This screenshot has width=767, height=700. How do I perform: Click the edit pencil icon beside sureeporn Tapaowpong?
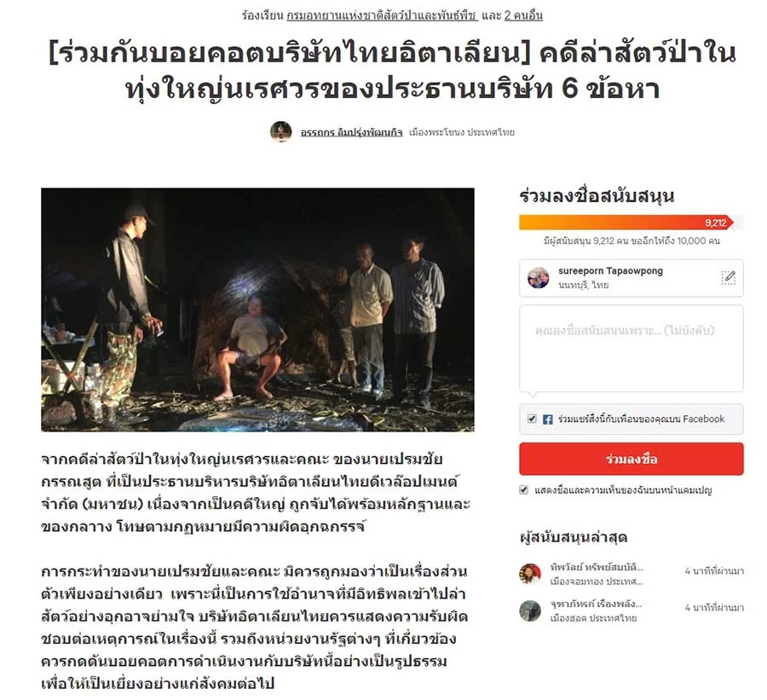729,278
